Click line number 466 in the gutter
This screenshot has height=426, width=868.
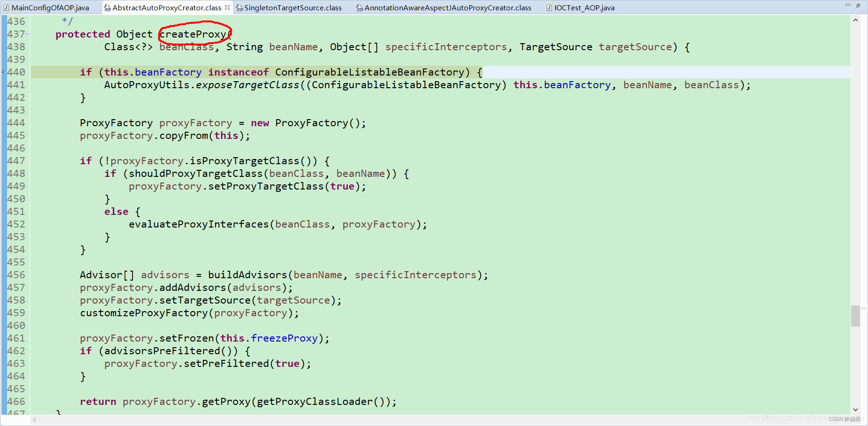click(x=16, y=402)
